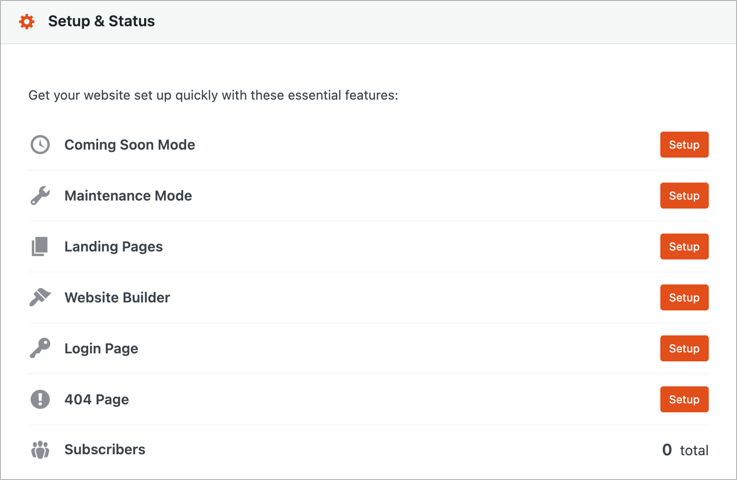
Task: Click the Coming Soon Mode clock icon
Action: pyautogui.click(x=40, y=145)
